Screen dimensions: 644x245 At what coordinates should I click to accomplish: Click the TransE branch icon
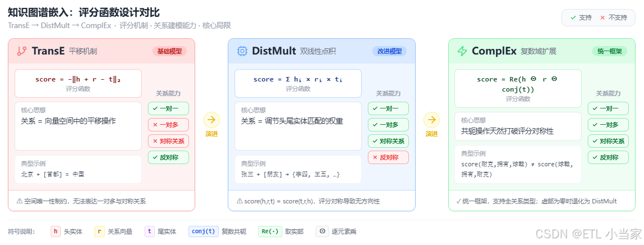click(x=22, y=51)
